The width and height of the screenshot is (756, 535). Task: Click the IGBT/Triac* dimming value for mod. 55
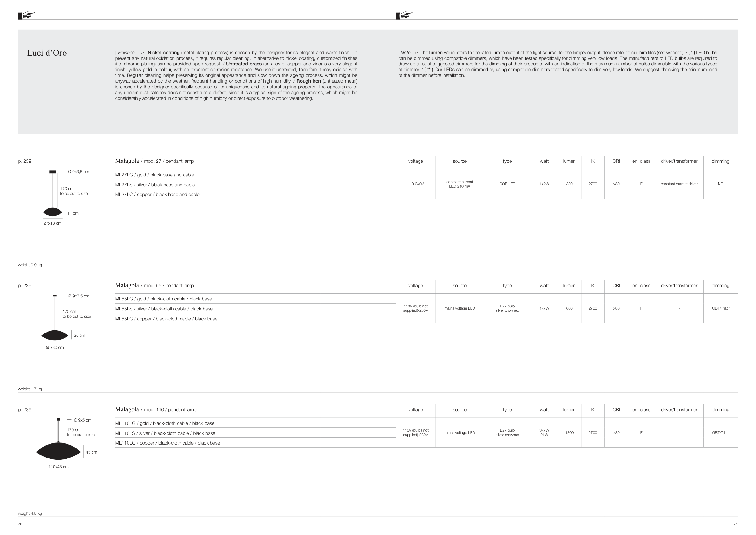[x=720, y=308]
